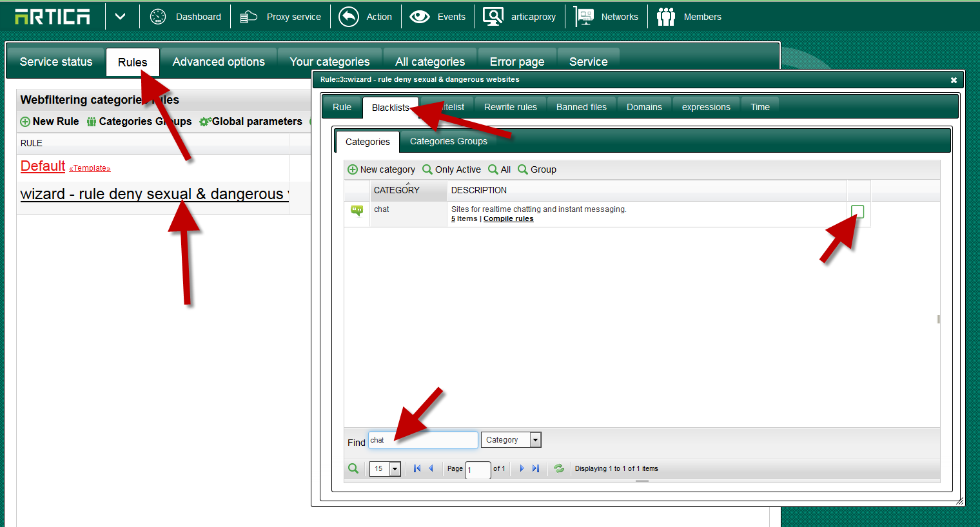The image size is (980, 527).
Task: Open the Domains tab
Action: point(644,107)
